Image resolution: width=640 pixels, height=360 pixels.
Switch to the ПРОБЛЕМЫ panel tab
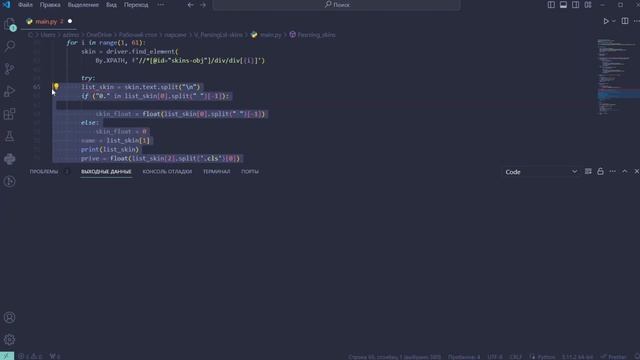[44, 171]
